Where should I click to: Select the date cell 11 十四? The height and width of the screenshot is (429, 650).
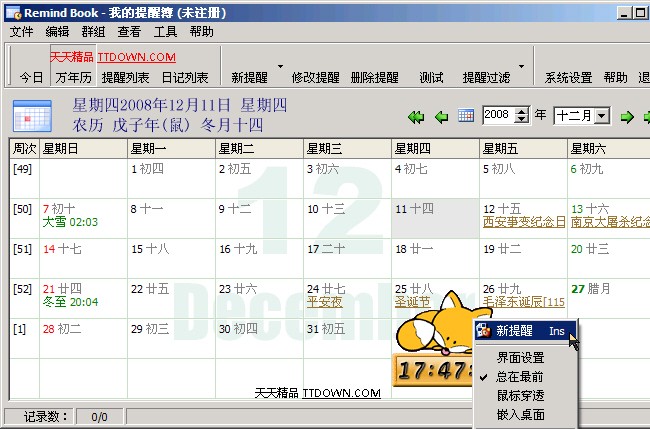coord(435,218)
